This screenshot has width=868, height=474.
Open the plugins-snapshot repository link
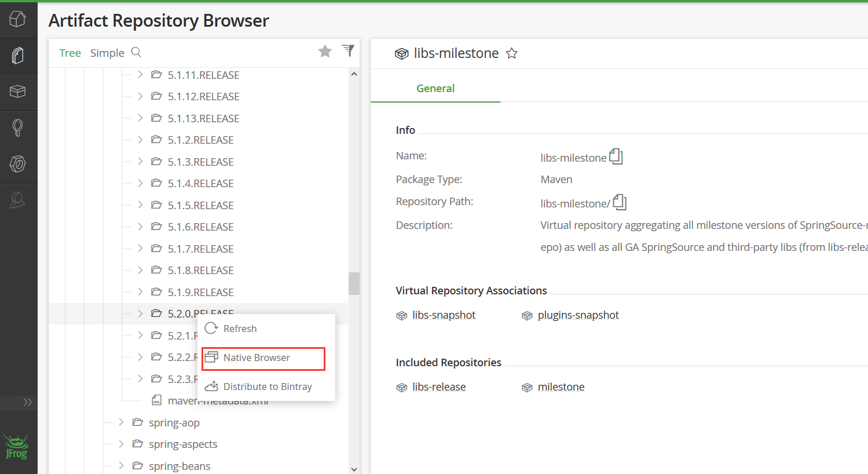(x=578, y=315)
